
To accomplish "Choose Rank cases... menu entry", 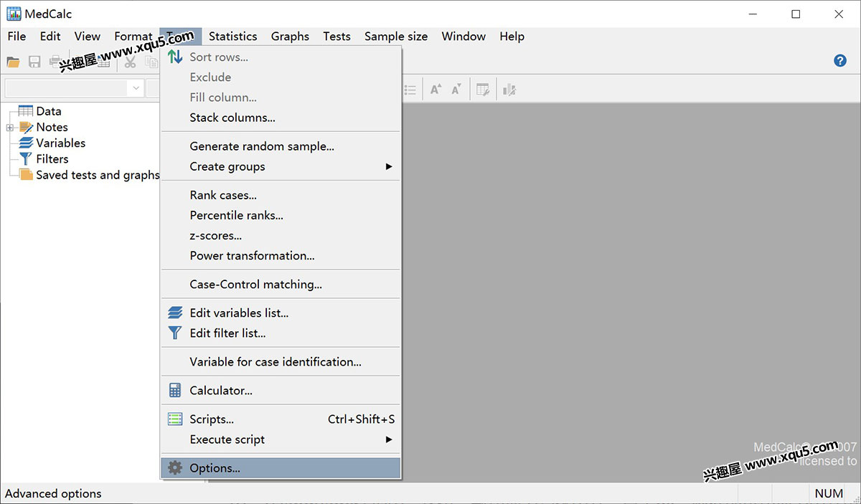I will tap(281, 195).
